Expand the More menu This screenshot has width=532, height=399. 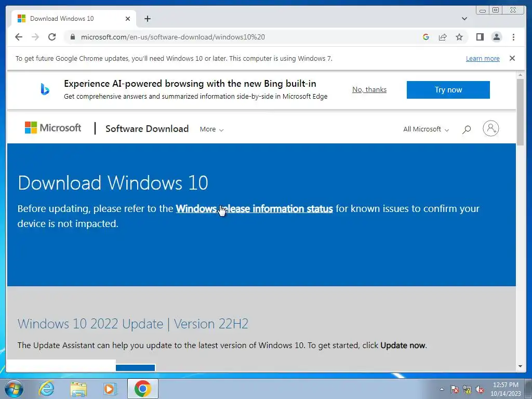point(211,129)
